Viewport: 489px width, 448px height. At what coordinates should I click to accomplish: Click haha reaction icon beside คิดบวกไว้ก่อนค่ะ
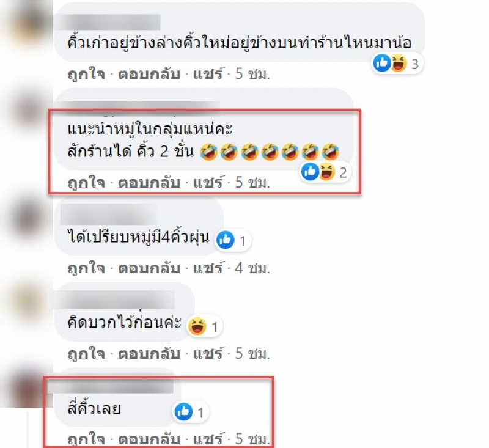pyautogui.click(x=197, y=326)
